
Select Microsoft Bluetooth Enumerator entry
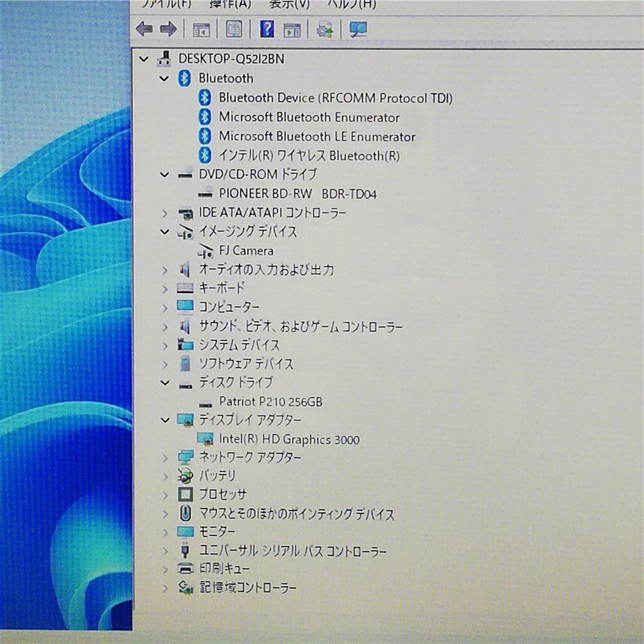coord(309,117)
